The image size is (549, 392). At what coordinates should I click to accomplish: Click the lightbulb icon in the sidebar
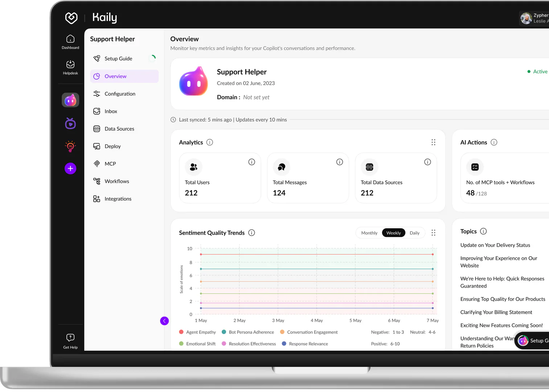pyautogui.click(x=70, y=146)
